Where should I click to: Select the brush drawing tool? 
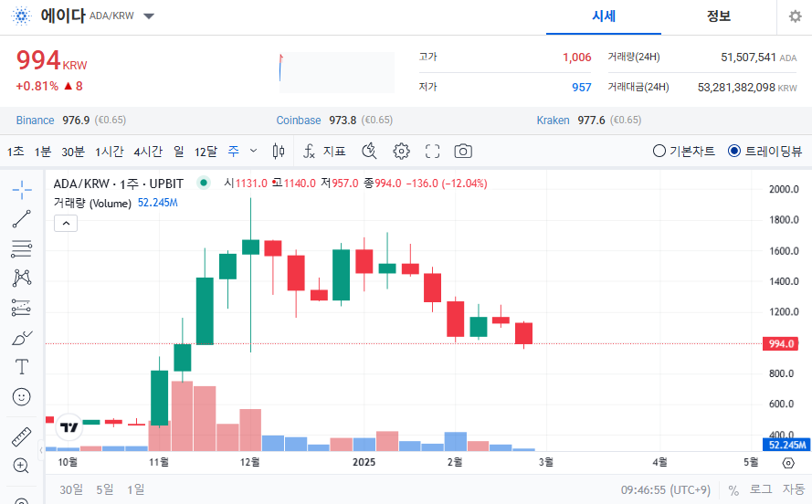tap(22, 339)
